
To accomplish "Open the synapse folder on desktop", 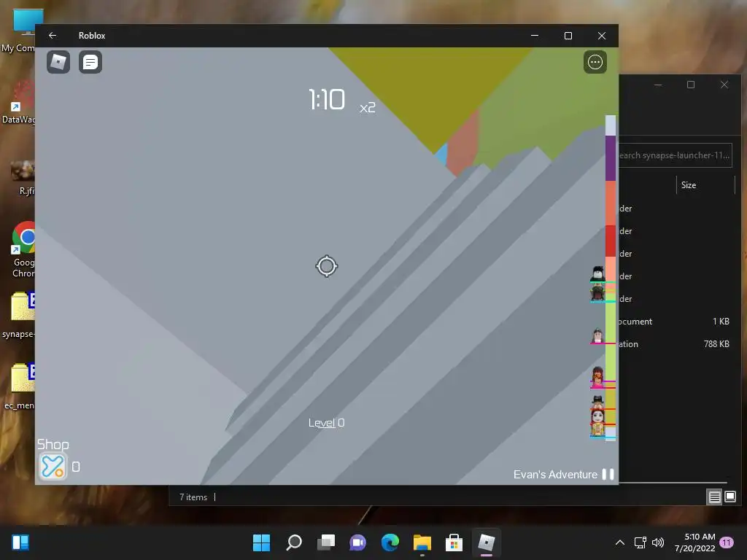I will [19, 315].
